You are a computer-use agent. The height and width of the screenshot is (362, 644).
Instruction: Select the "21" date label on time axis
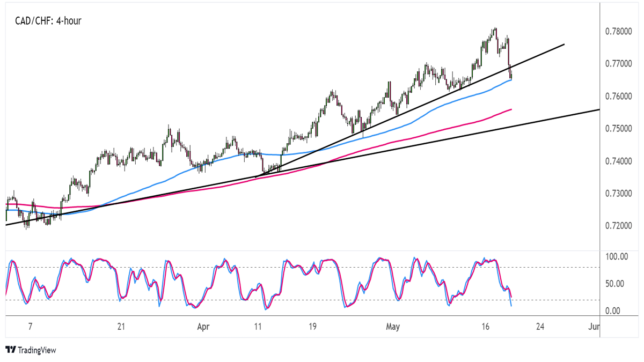pyautogui.click(x=121, y=327)
